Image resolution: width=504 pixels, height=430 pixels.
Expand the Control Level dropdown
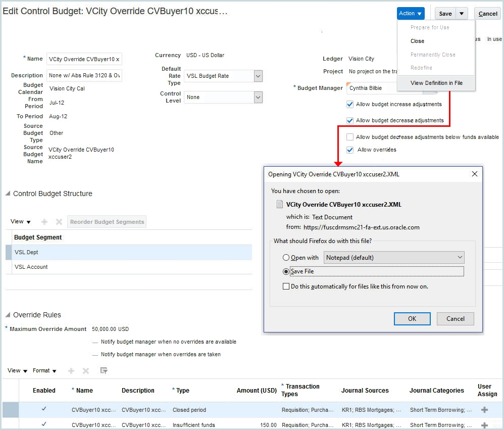coord(258,98)
